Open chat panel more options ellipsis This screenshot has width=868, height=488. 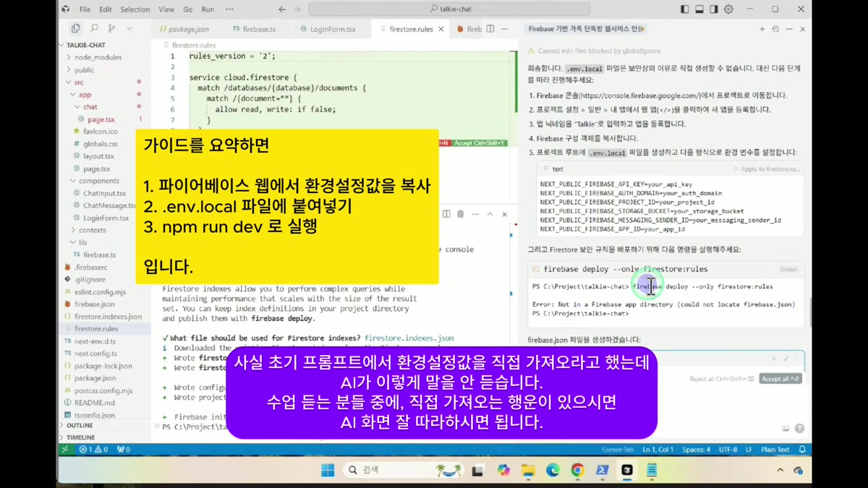point(789,29)
